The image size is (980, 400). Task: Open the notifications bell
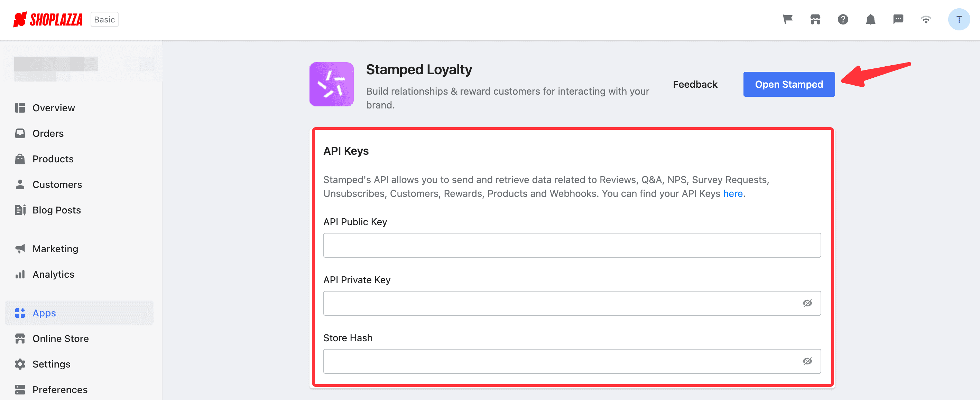pos(870,19)
